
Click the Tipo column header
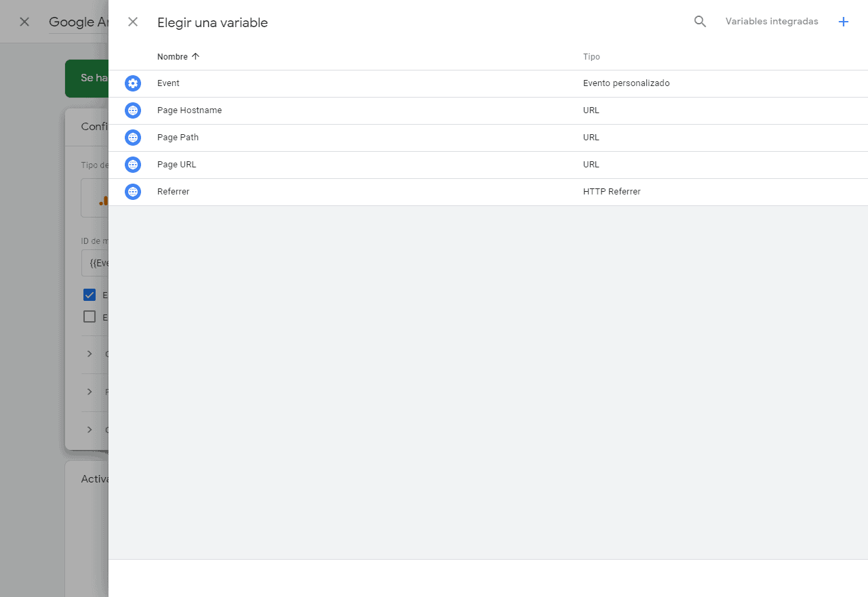(x=591, y=57)
